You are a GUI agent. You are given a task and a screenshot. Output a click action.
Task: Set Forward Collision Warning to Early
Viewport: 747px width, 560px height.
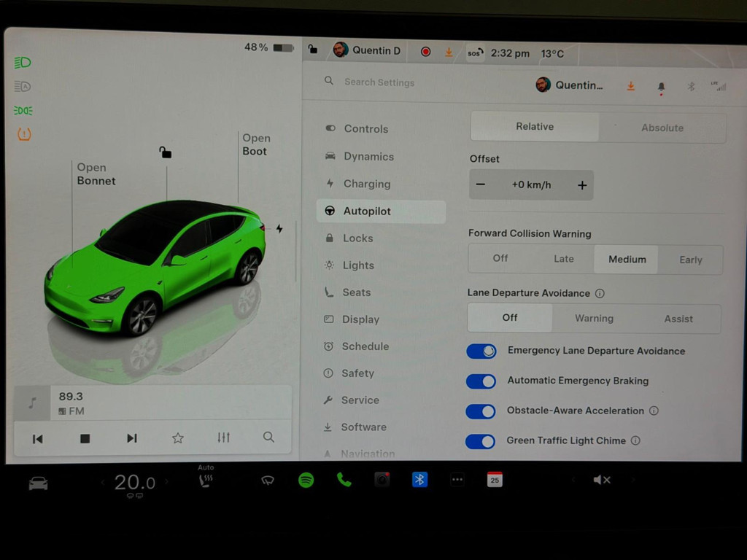(690, 260)
